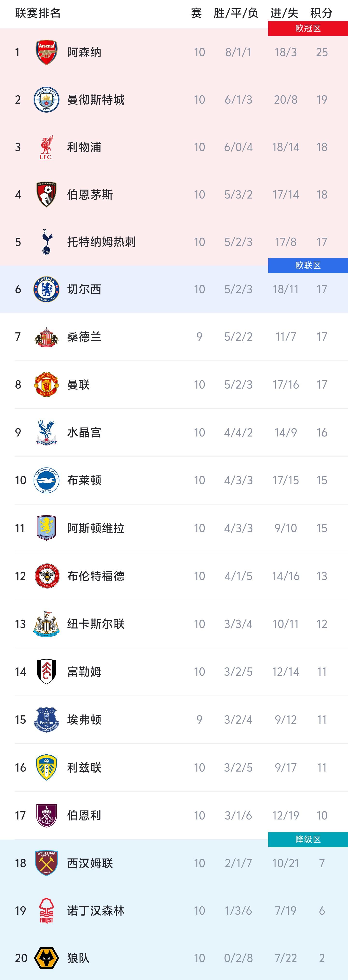Open the Brighton seagull badge
Image resolution: width=348 pixels, height=980 pixels.
coord(46,480)
